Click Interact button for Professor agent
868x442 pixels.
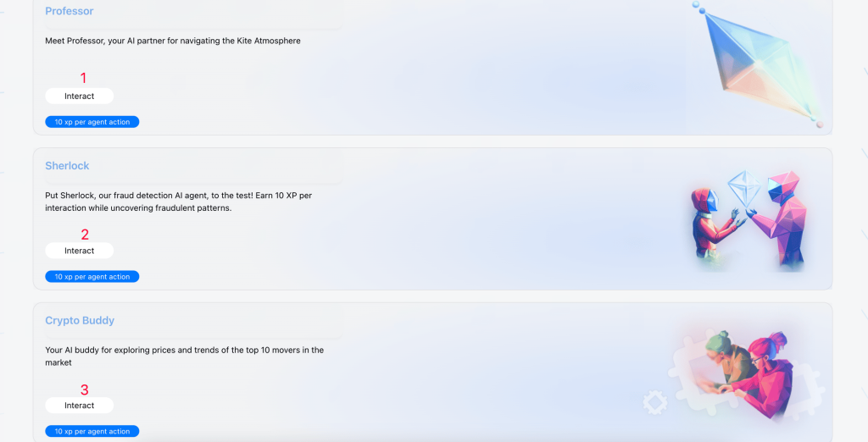click(79, 97)
